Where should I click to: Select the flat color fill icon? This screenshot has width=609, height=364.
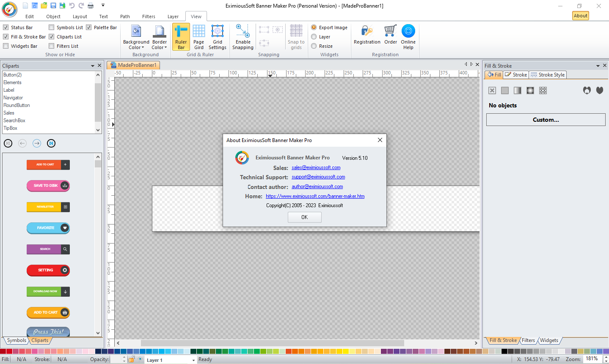click(505, 90)
